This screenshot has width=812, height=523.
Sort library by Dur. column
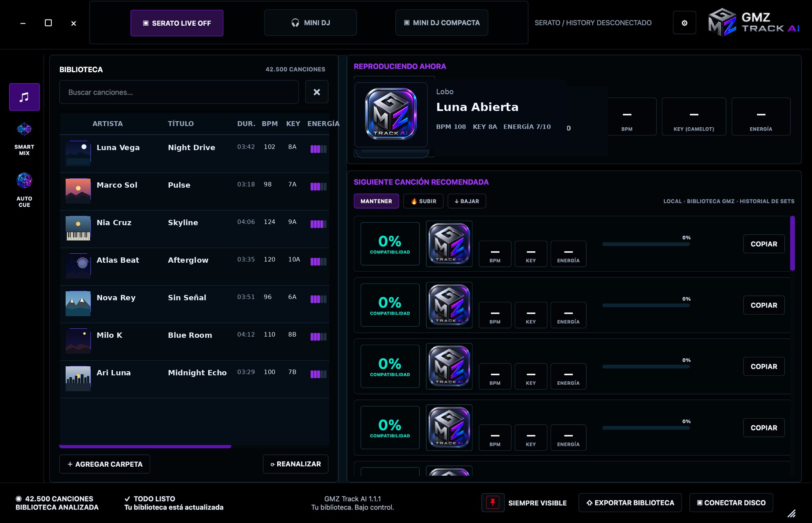pyautogui.click(x=246, y=124)
